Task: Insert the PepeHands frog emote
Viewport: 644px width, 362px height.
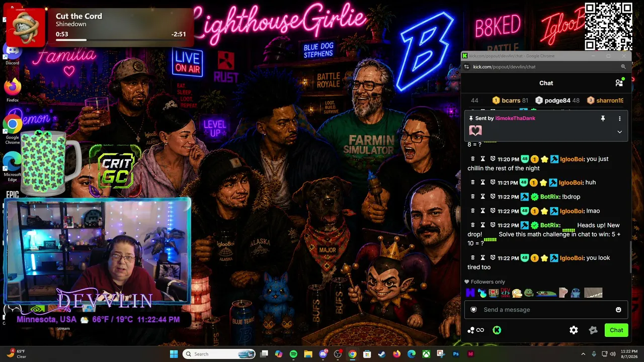Action: pyautogui.click(x=528, y=293)
